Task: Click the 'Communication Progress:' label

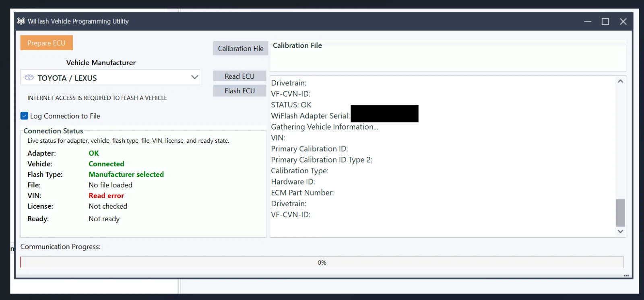Action: point(60,247)
